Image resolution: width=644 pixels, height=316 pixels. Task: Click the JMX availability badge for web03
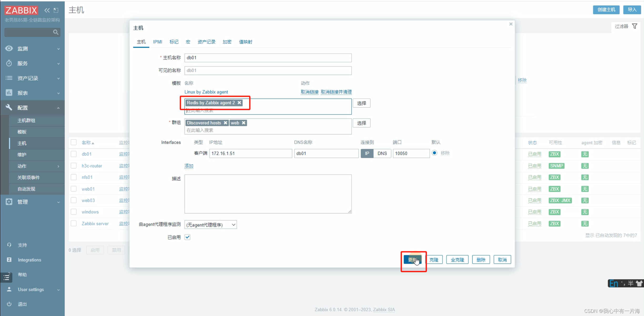click(566, 200)
